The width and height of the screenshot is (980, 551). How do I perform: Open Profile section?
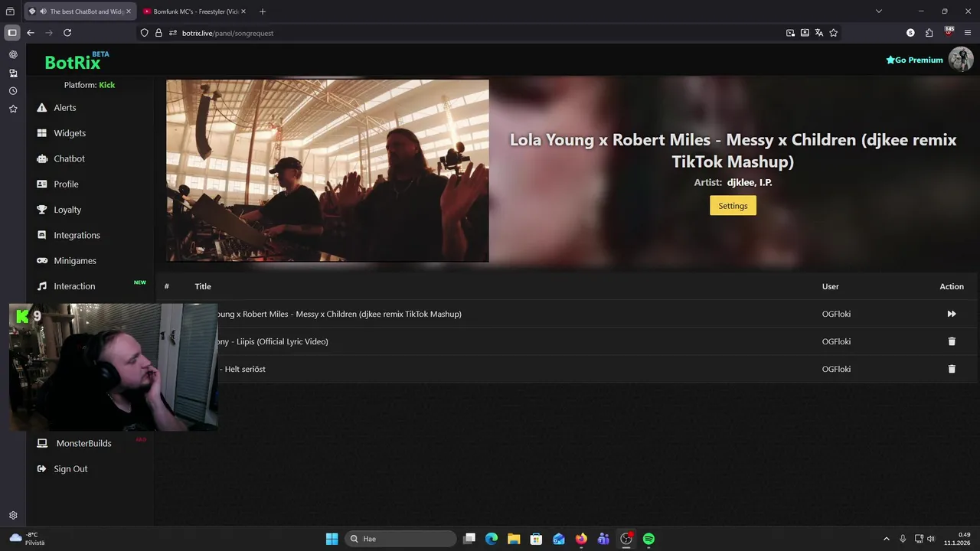(66, 184)
